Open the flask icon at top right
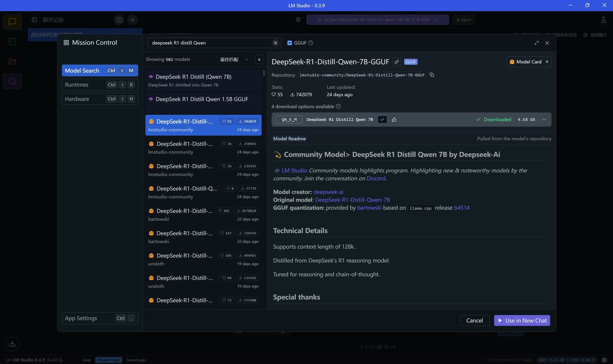 pyautogui.click(x=603, y=20)
